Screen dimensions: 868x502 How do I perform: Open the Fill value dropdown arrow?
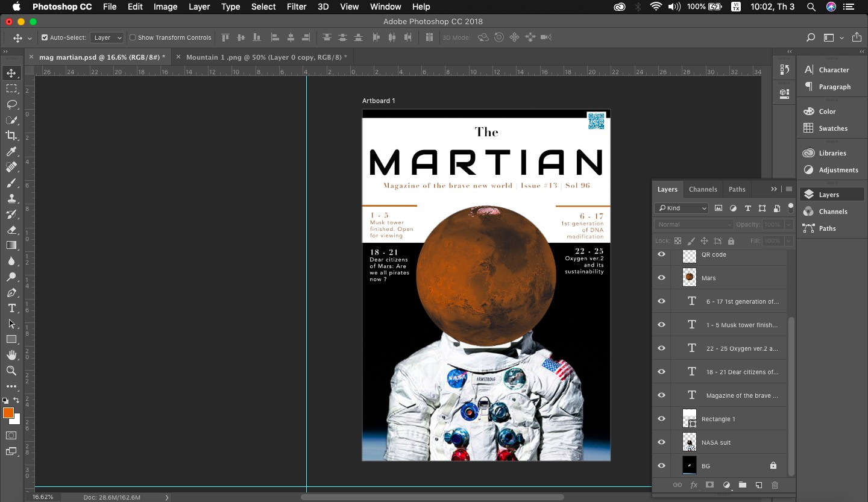[x=788, y=241]
